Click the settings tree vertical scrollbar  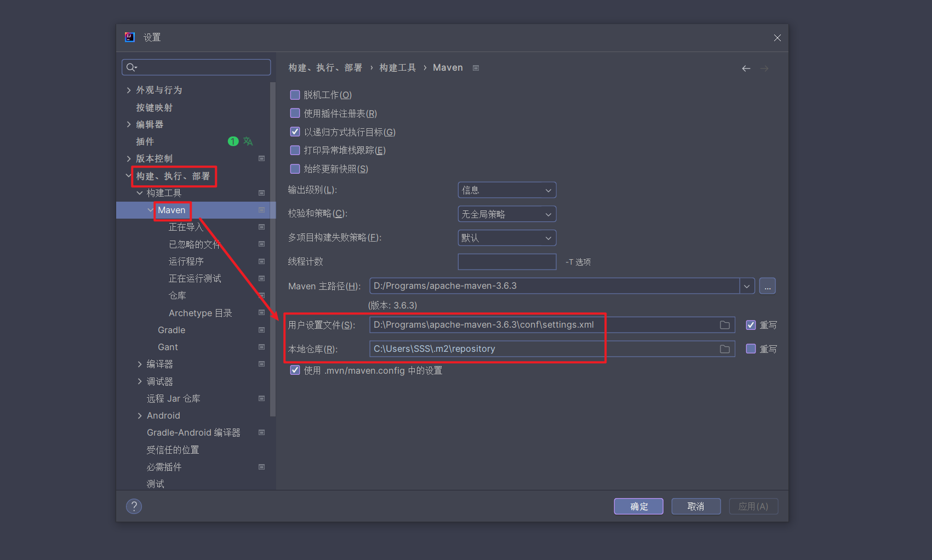coord(273,249)
